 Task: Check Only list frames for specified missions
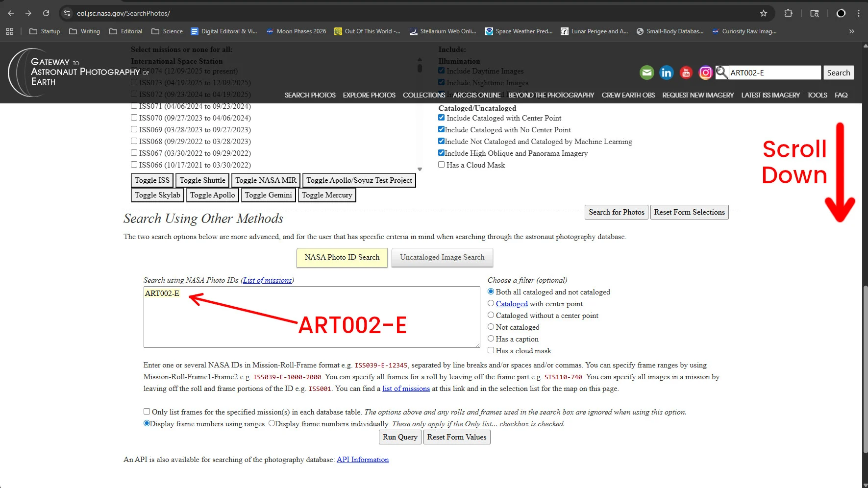click(147, 412)
